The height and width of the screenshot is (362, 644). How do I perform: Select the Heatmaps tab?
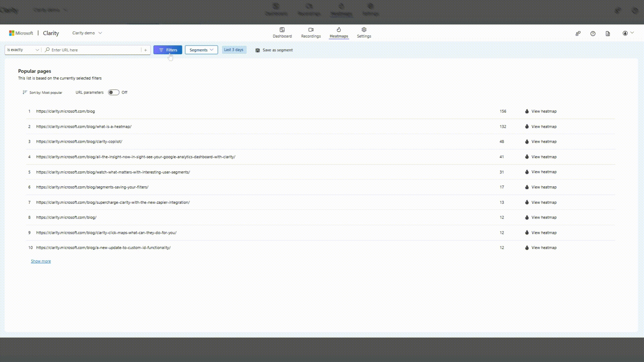tap(339, 33)
